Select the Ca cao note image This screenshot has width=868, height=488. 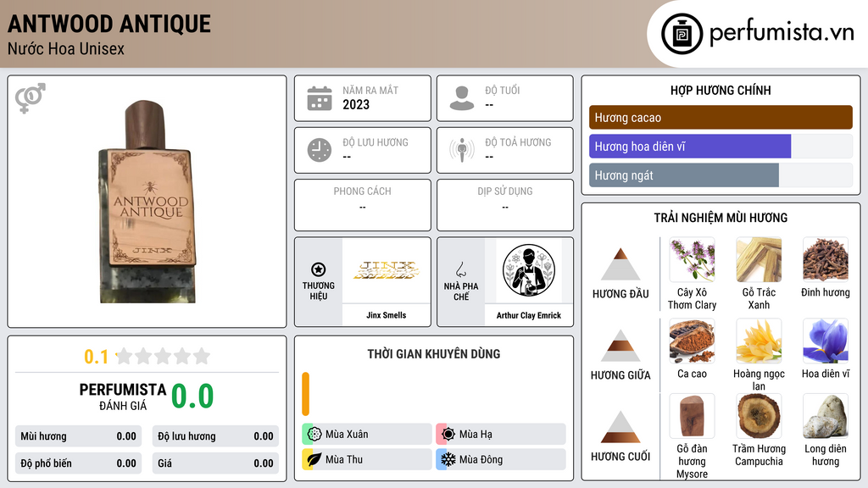point(692,341)
